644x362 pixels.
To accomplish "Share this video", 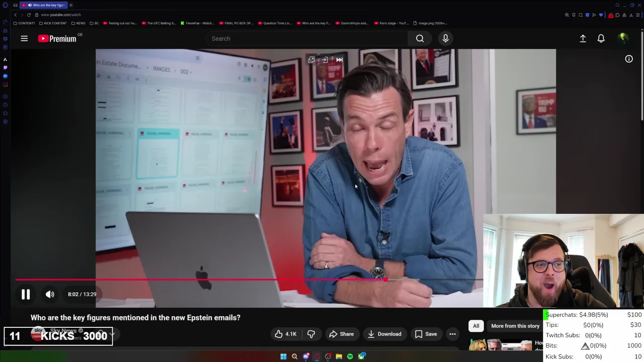I will pos(341,334).
